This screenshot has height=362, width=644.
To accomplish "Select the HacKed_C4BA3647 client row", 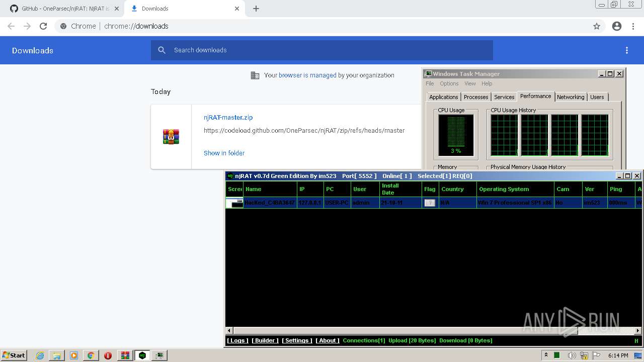I will pyautogui.click(x=434, y=203).
